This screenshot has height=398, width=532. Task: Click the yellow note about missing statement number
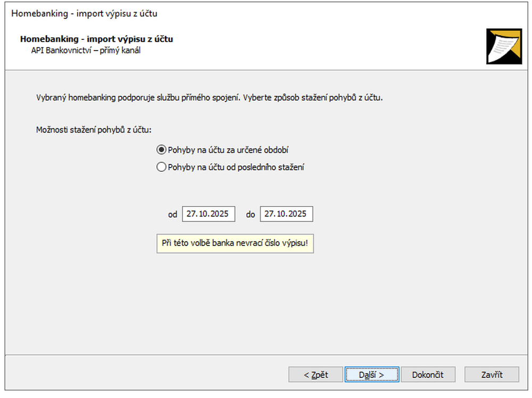(235, 244)
